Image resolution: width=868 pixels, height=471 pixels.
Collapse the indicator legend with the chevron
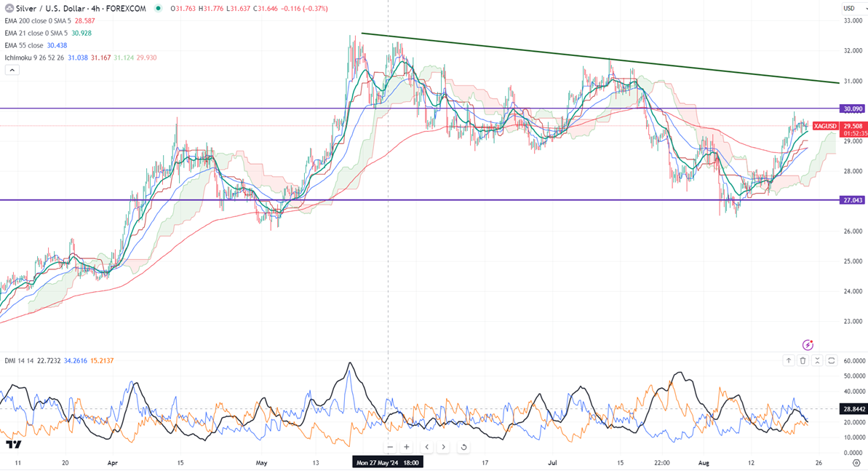click(x=12, y=70)
